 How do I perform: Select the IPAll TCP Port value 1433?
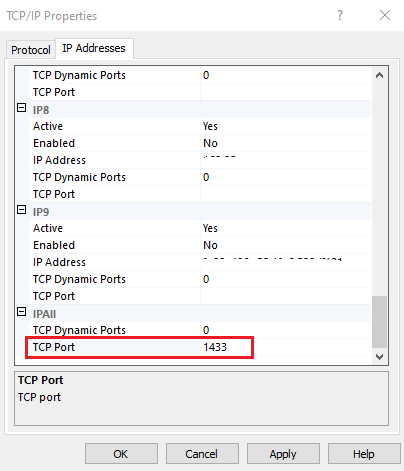point(285,347)
